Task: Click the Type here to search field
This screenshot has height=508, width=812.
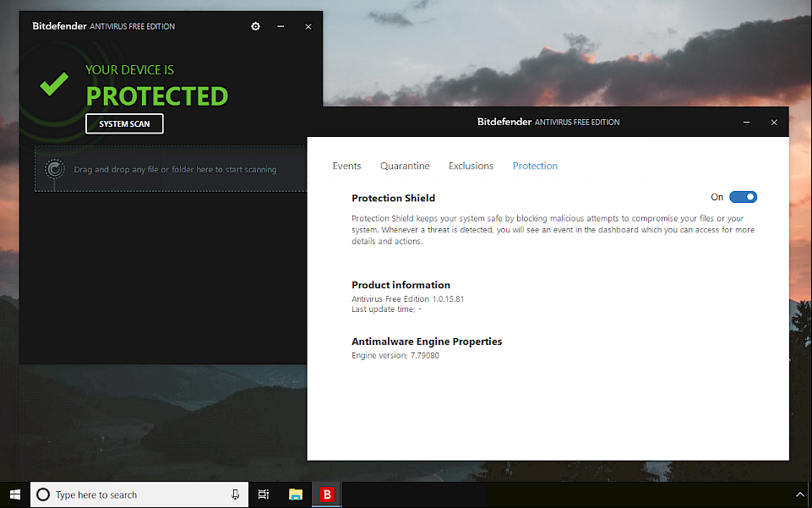Action: (x=139, y=494)
